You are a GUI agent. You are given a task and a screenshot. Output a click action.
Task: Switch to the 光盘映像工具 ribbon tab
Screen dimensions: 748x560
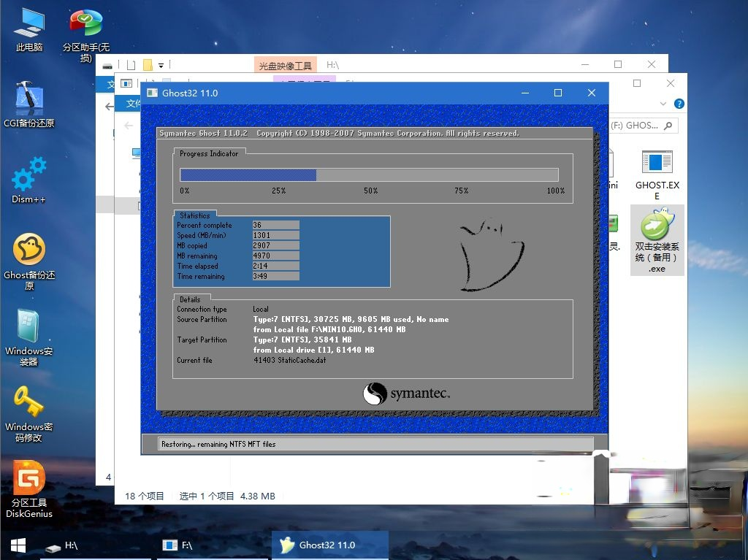[285, 64]
